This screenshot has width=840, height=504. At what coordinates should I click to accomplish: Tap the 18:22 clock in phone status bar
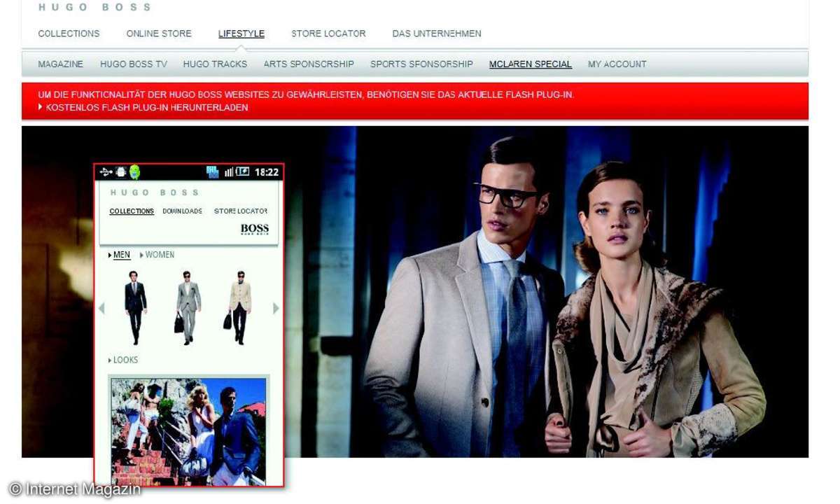pyautogui.click(x=267, y=172)
